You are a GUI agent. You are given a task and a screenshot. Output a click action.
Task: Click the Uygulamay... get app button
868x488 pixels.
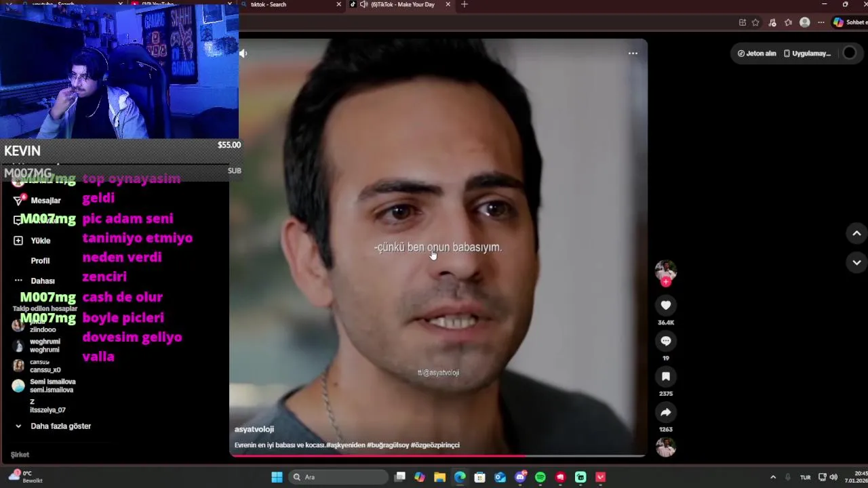click(806, 54)
